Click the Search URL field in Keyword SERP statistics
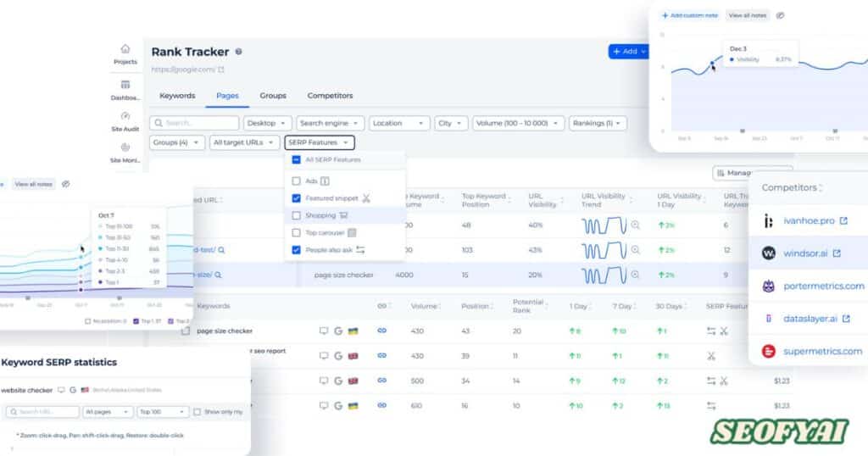The height and width of the screenshot is (456, 868). coord(42,412)
